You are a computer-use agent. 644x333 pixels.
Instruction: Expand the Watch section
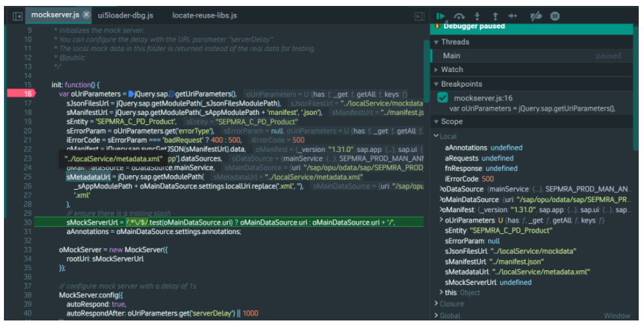[436, 70]
